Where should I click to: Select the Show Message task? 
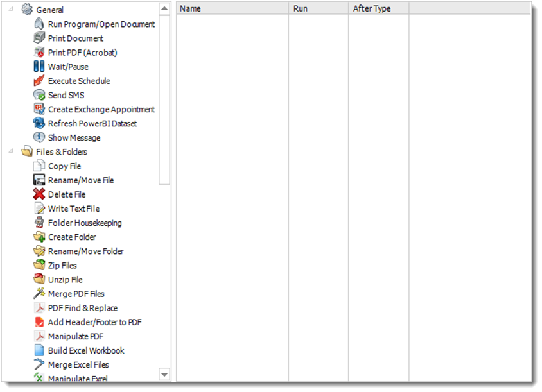74,138
